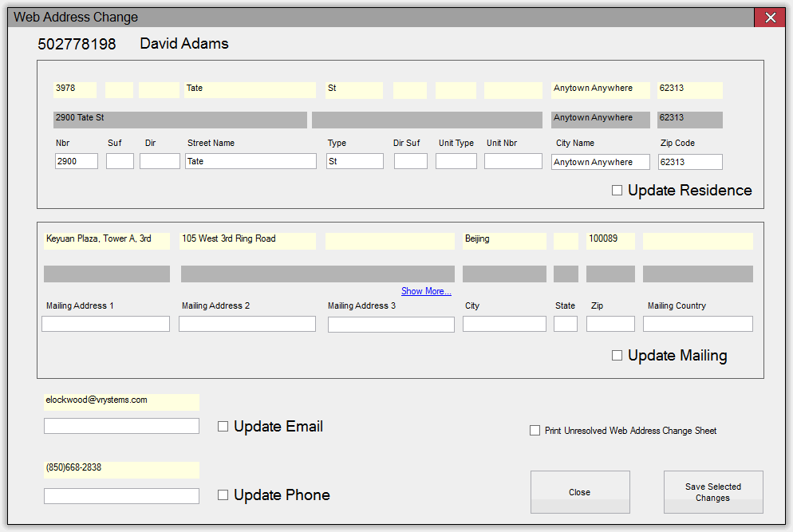Select the editable Street Name field
The width and height of the screenshot is (793, 532).
pos(251,161)
